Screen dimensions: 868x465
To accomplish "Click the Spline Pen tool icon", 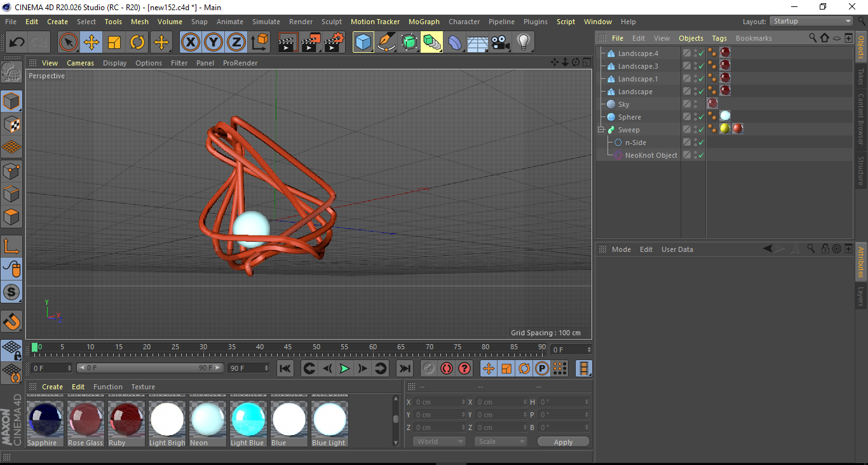I will [x=386, y=43].
